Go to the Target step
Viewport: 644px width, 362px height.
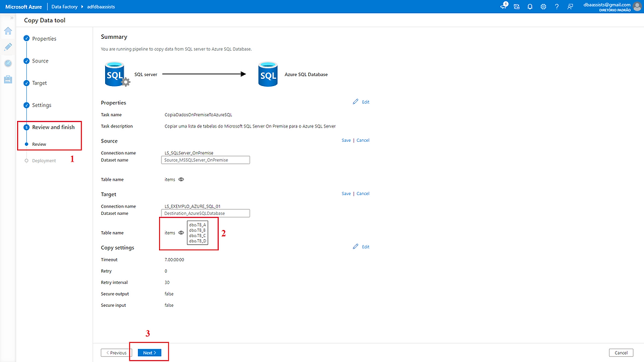tap(39, 83)
